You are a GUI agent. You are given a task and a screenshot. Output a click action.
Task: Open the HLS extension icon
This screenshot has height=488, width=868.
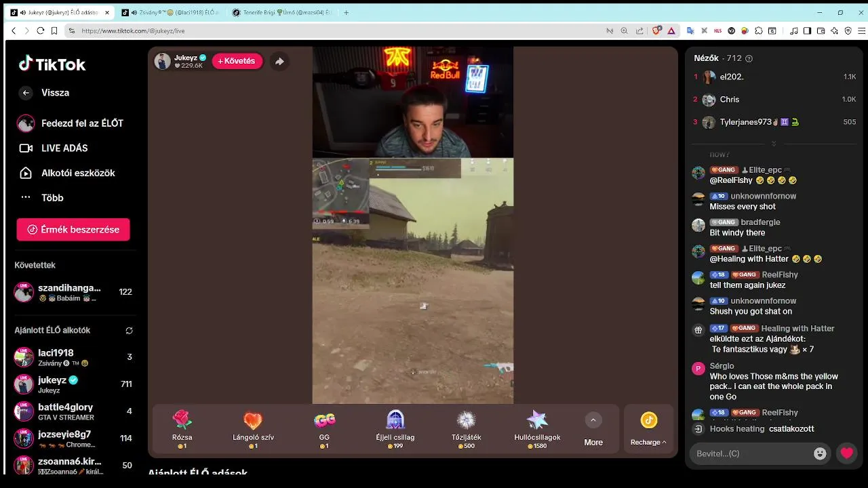tap(718, 30)
